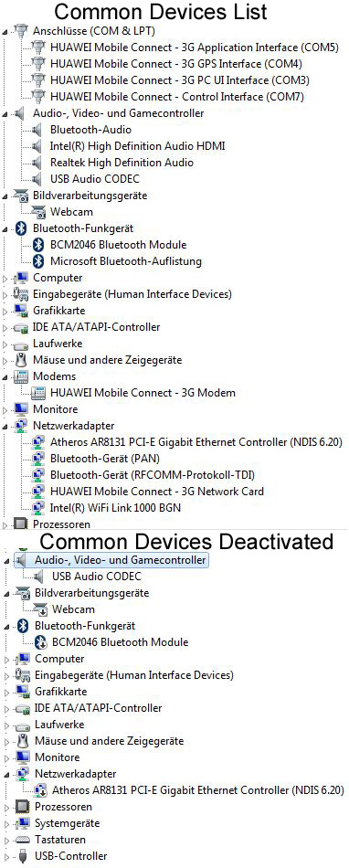Click the Intel WiFi Link 1000 BGN adapter icon

pos(38,508)
